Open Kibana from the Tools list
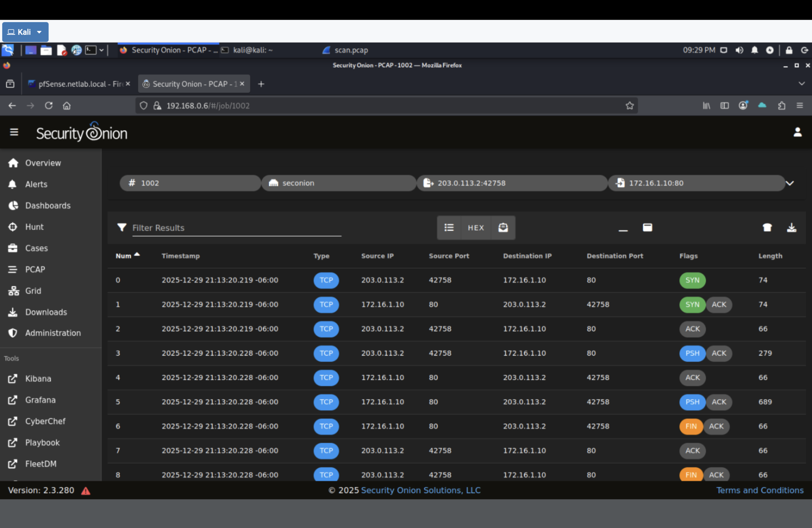Screen dimensions: 812x528 pos(38,379)
